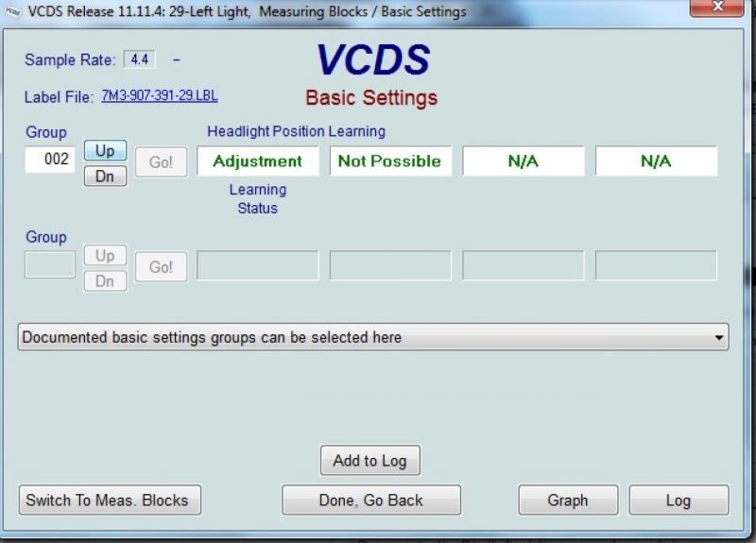The image size is (756, 543).
Task: Click the Dn button for group 002
Action: [x=105, y=176]
